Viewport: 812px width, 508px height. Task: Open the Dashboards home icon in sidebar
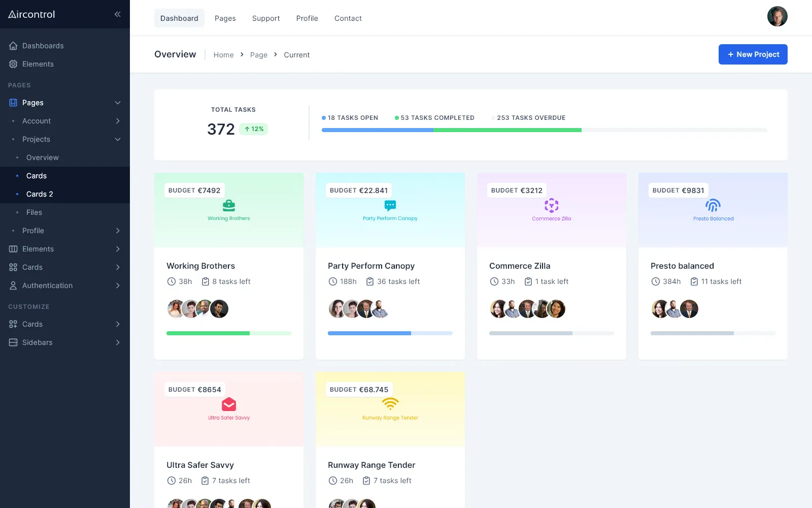click(x=13, y=46)
